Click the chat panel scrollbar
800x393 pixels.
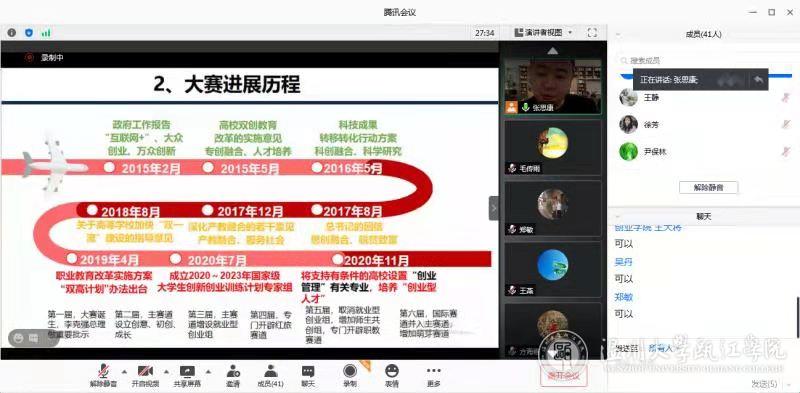[x=797, y=317]
